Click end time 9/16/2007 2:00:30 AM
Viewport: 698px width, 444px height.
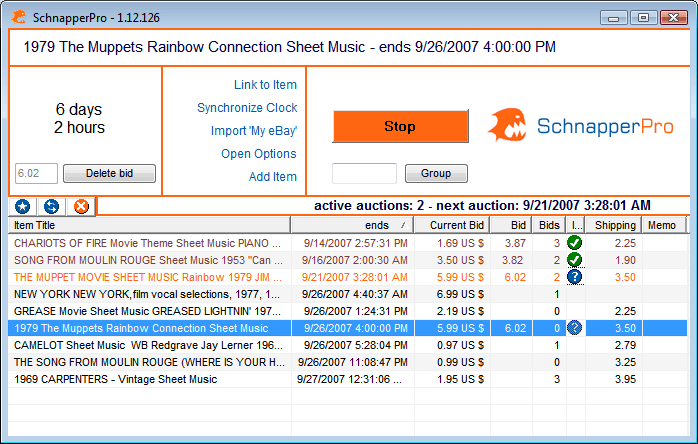pos(355,260)
